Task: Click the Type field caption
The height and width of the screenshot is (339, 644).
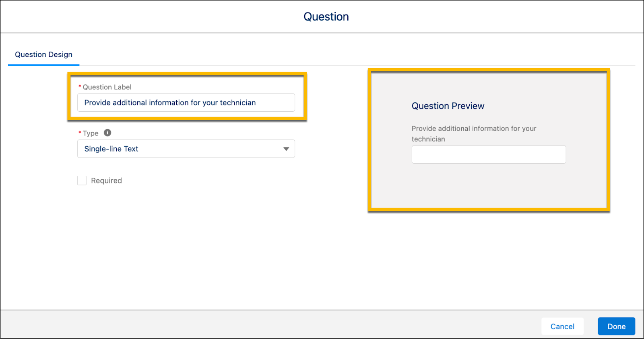Action: (91, 133)
